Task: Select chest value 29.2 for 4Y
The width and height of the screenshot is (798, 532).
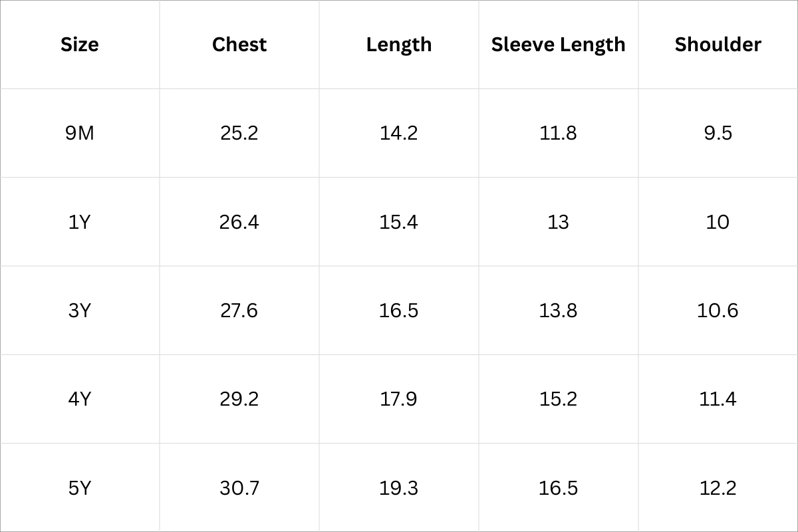Action: (x=239, y=399)
